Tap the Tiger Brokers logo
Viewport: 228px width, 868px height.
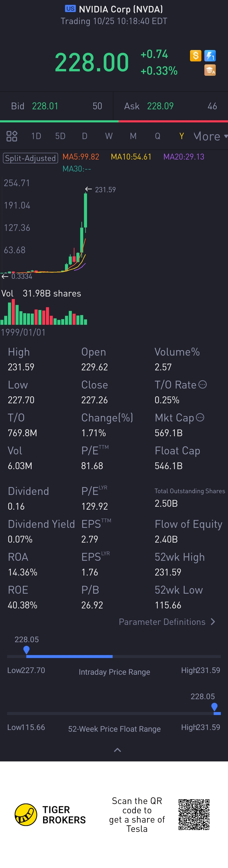point(26,814)
